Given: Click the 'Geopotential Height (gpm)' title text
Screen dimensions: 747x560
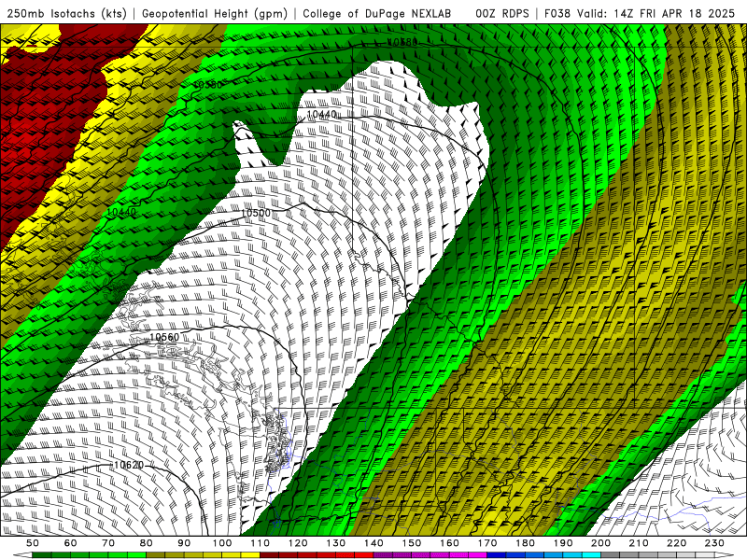Looking at the screenshot, I should pos(215,13).
